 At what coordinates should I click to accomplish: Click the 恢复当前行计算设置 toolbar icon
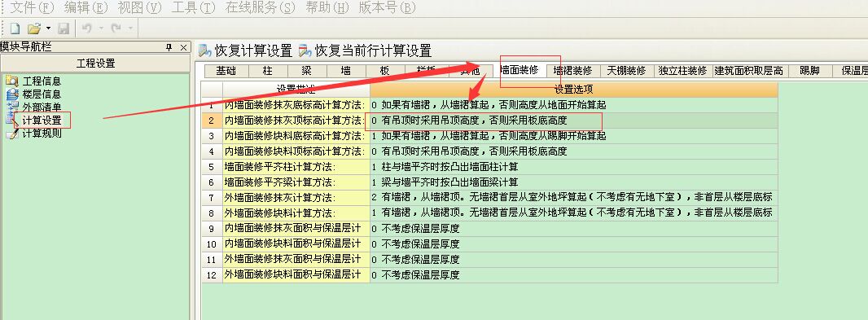pos(305,51)
